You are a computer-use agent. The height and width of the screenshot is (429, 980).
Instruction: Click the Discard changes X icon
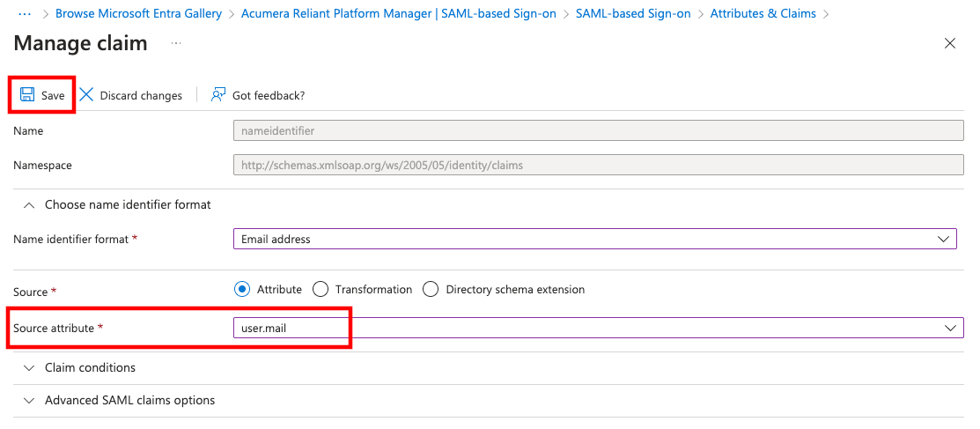[x=86, y=94]
